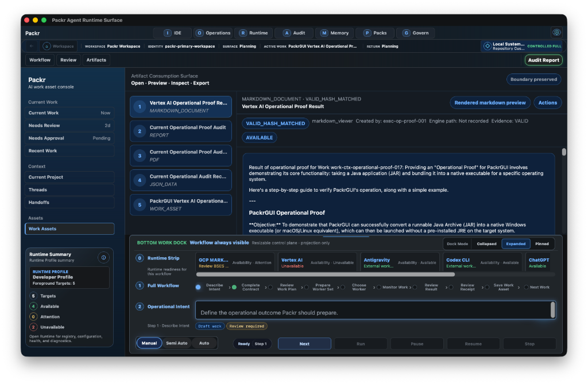The width and height of the screenshot is (588, 384).
Task: Select the Review Receipt step dot
Action: [451, 287]
